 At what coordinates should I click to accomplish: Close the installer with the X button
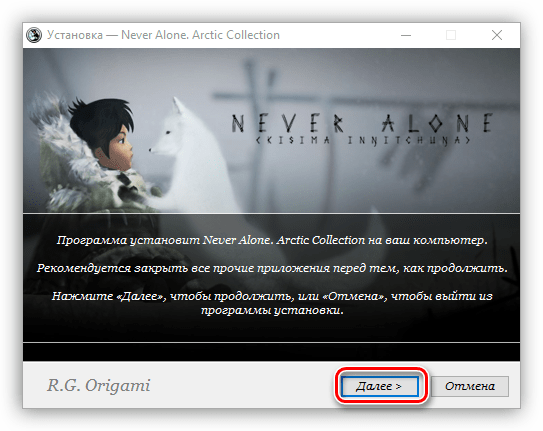(497, 35)
